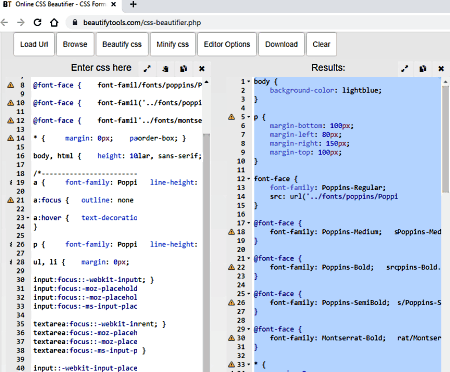Copy the input css using the copy icon

(x=183, y=69)
